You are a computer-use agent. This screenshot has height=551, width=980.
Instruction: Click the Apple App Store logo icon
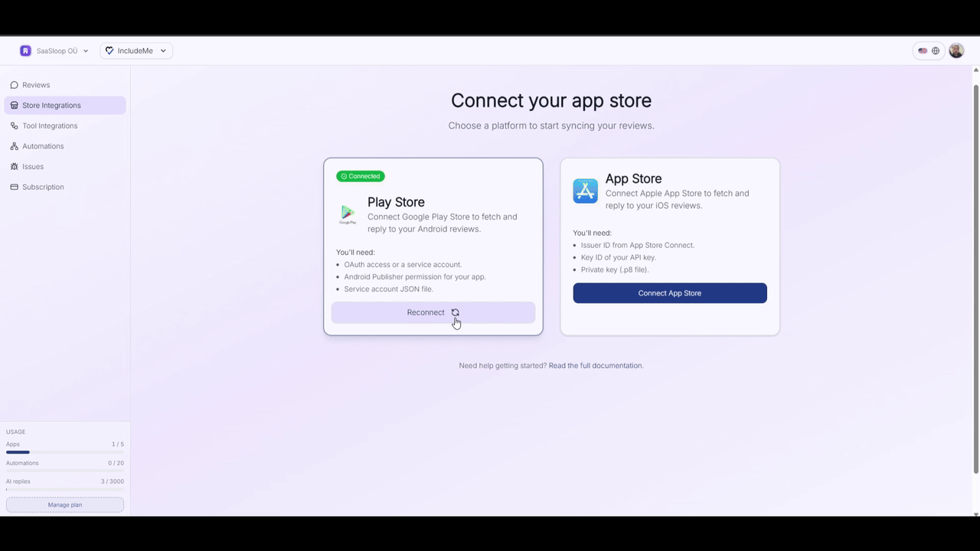tap(585, 191)
